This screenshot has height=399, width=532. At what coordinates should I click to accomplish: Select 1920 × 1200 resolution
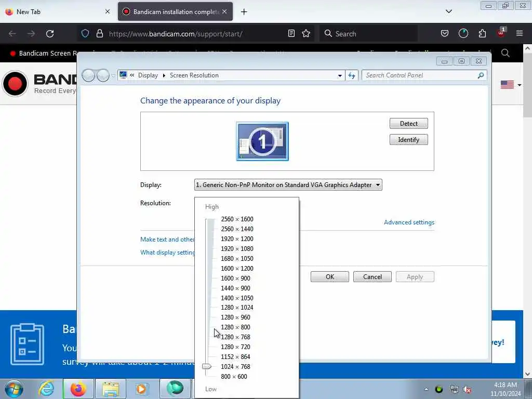coord(237,239)
